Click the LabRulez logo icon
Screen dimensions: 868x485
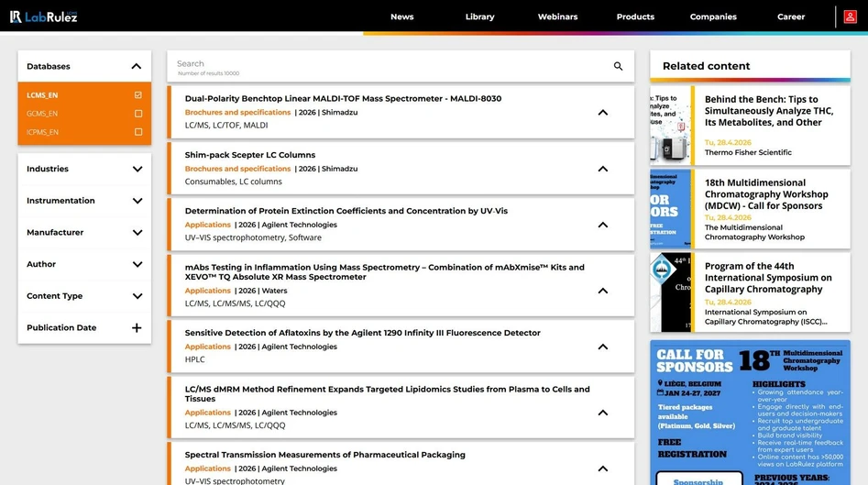[16, 17]
